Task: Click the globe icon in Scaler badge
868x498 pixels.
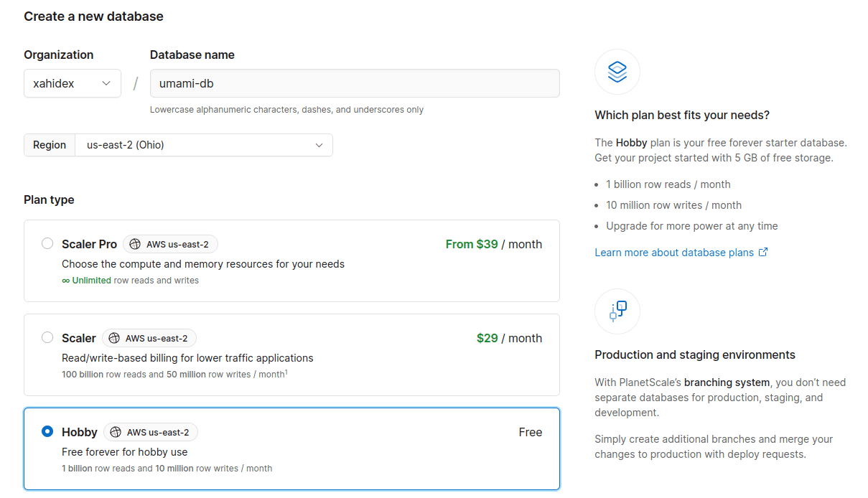Action: point(114,338)
